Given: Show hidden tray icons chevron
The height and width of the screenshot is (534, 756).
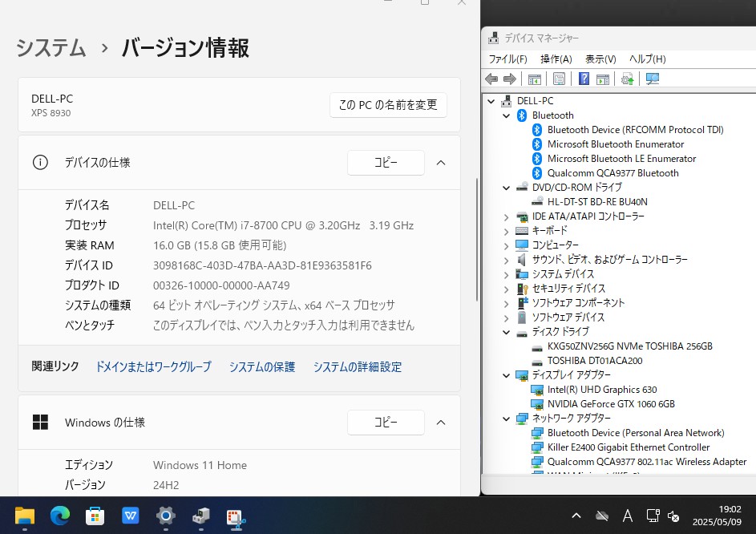Looking at the screenshot, I should pyautogui.click(x=576, y=516).
